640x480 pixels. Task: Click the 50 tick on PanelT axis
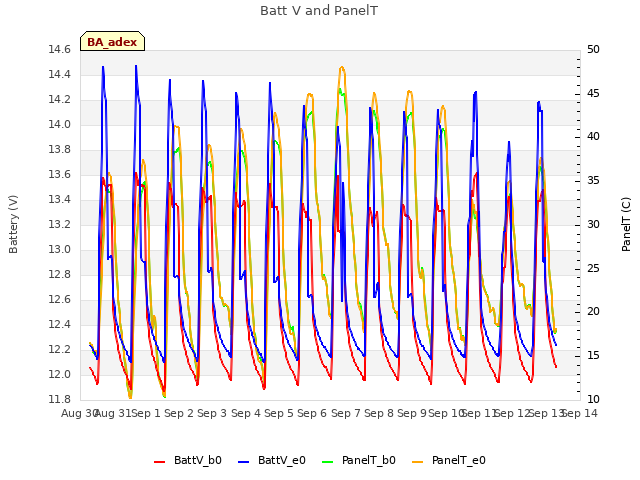coord(593,50)
